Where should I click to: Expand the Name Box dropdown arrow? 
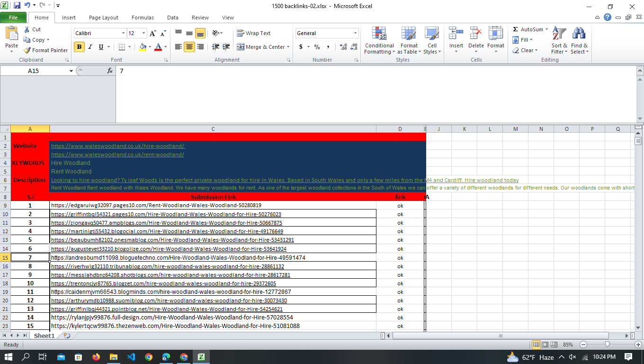[x=72, y=71]
